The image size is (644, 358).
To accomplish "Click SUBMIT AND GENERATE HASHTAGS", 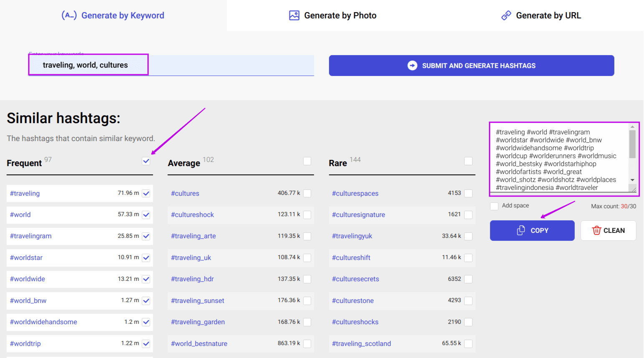I will [471, 66].
